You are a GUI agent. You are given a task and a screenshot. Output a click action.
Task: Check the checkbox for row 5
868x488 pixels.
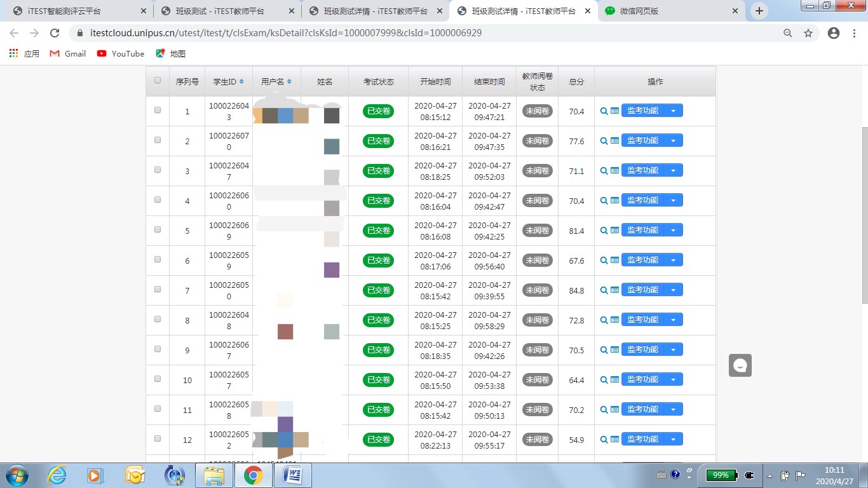click(158, 229)
